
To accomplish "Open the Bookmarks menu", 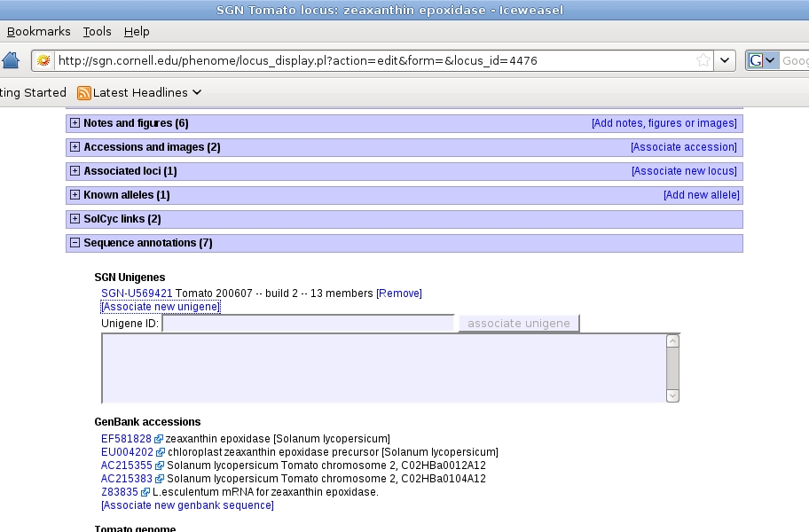I will tap(38, 31).
